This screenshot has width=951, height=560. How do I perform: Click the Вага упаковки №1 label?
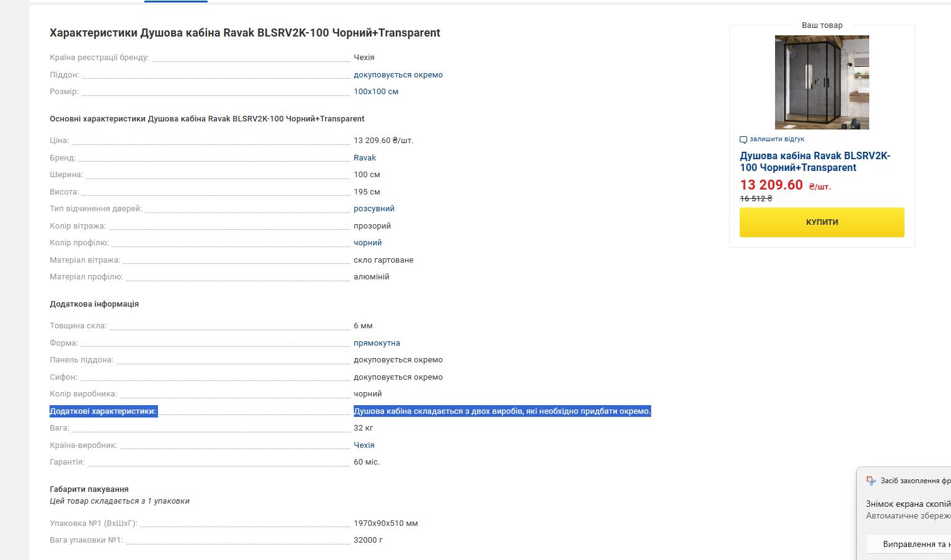[87, 540]
